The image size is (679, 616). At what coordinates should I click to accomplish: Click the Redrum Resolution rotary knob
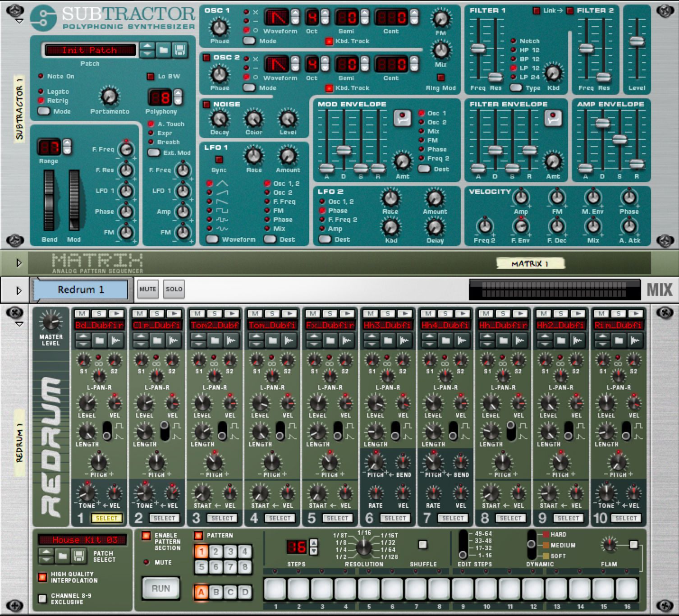tap(364, 547)
